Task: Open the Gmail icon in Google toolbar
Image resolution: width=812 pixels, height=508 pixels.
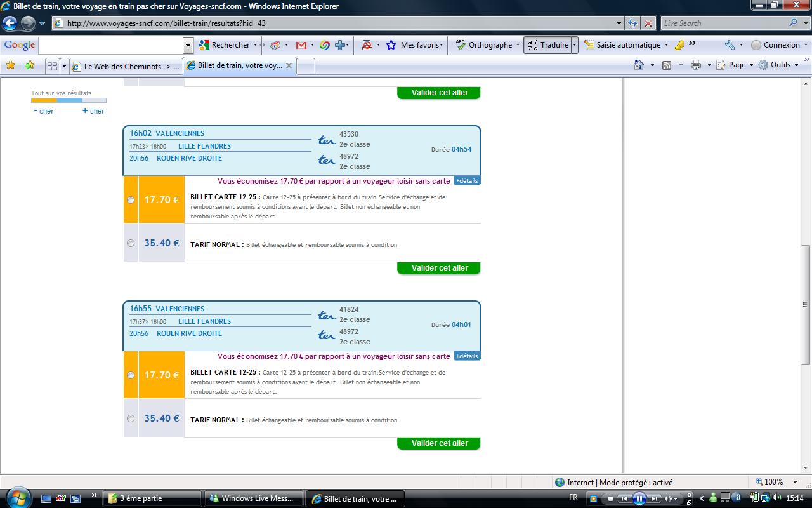Action: click(x=301, y=45)
